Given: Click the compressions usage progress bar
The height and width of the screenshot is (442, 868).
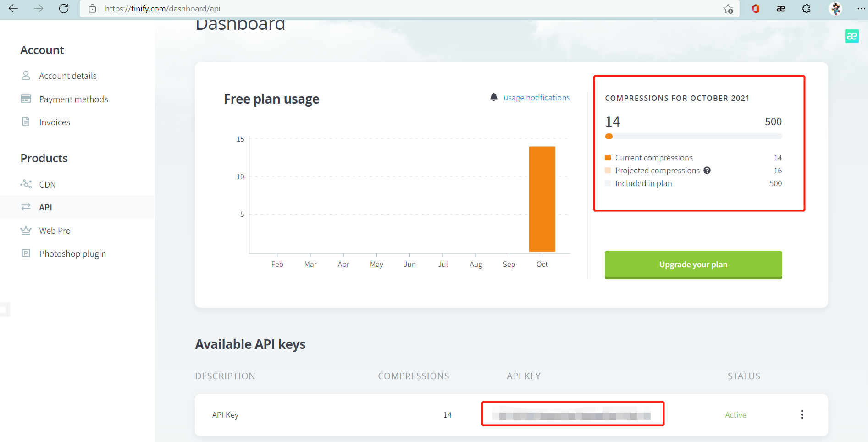Looking at the screenshot, I should tap(693, 137).
